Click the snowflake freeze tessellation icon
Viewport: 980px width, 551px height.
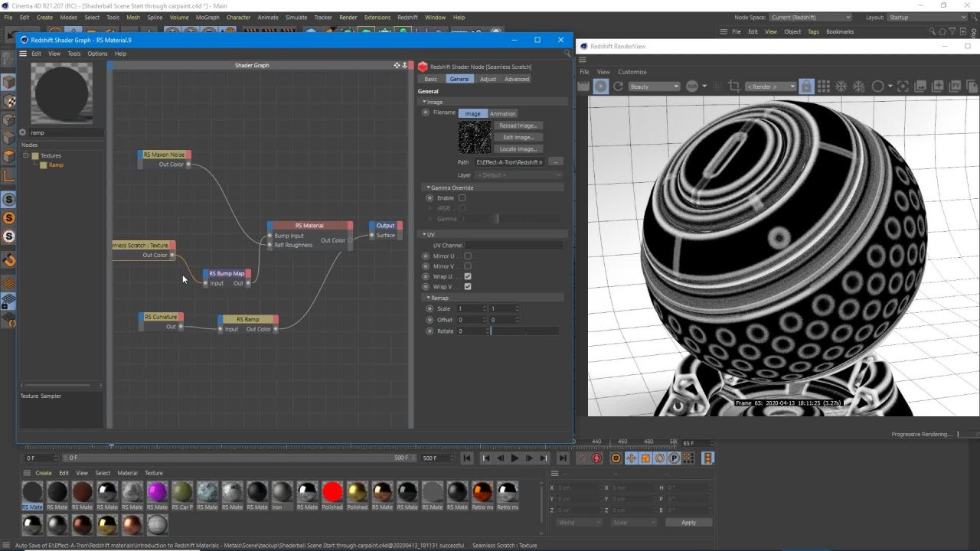click(x=842, y=86)
